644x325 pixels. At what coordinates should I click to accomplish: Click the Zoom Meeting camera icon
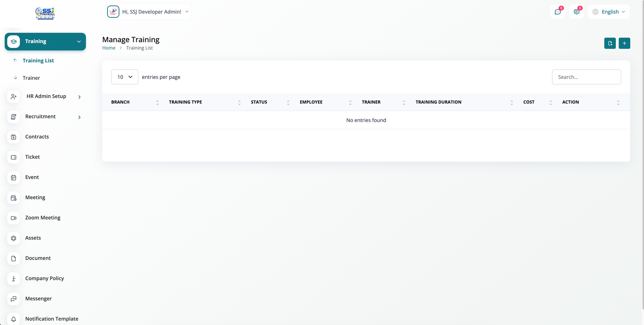click(14, 218)
